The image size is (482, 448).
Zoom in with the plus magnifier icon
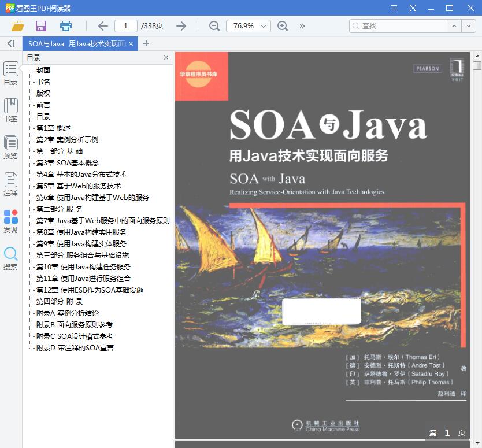pos(283,26)
